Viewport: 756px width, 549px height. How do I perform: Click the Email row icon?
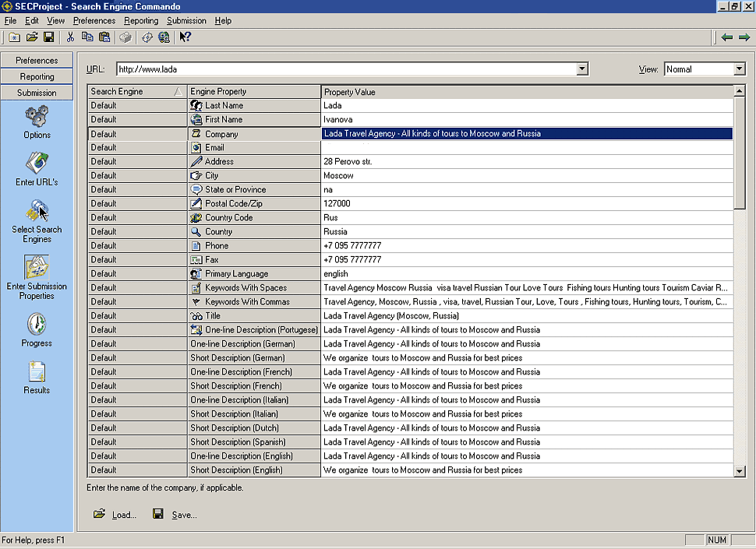pyautogui.click(x=196, y=147)
